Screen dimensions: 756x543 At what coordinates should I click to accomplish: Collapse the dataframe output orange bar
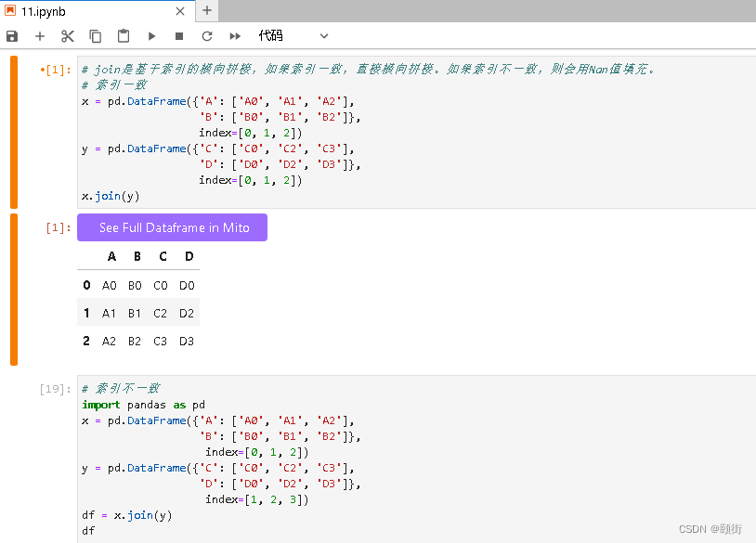point(13,288)
